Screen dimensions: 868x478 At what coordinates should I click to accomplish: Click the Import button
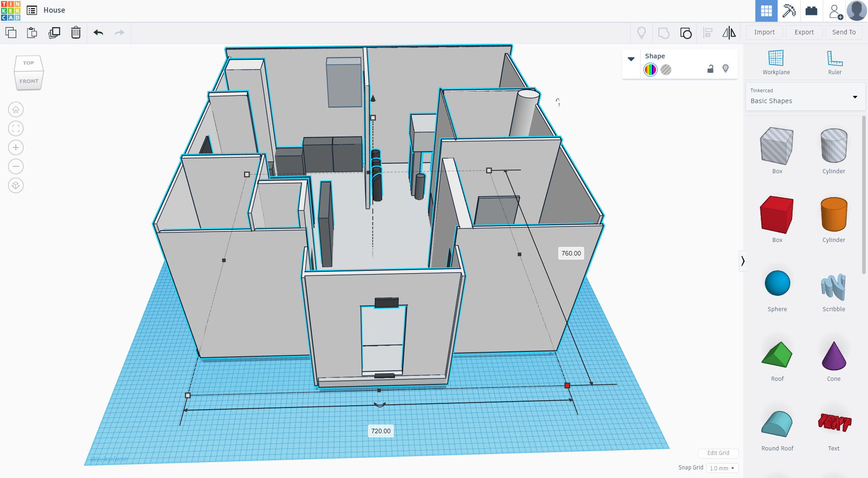764,32
